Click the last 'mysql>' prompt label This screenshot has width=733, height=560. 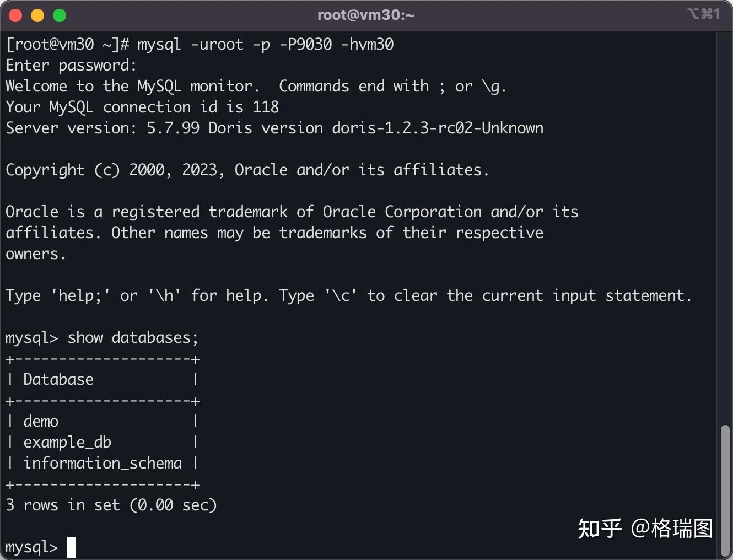tap(31, 547)
